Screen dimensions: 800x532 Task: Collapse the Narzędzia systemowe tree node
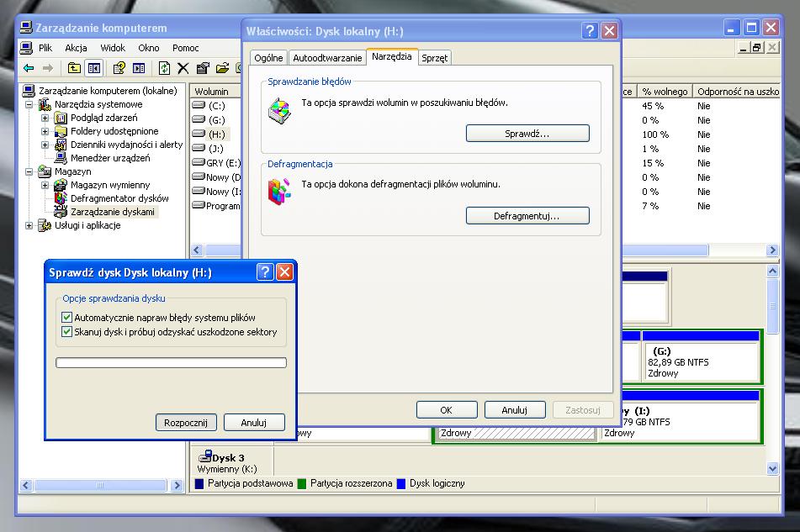[x=29, y=104]
